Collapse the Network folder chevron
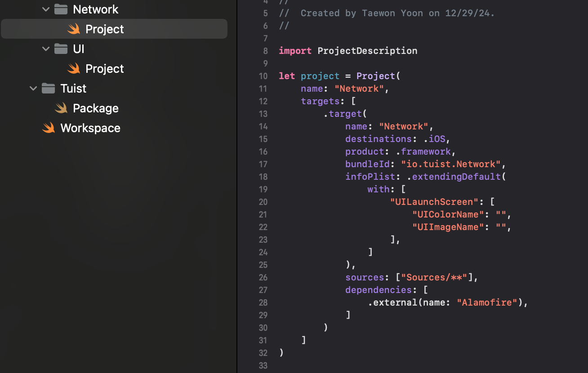This screenshot has width=588, height=373. (x=46, y=9)
